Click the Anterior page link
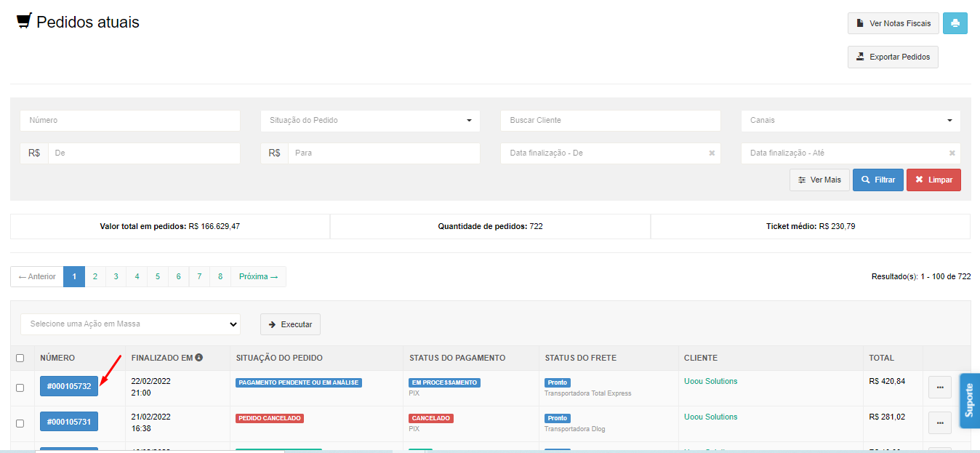The width and height of the screenshot is (980, 453). click(37, 276)
